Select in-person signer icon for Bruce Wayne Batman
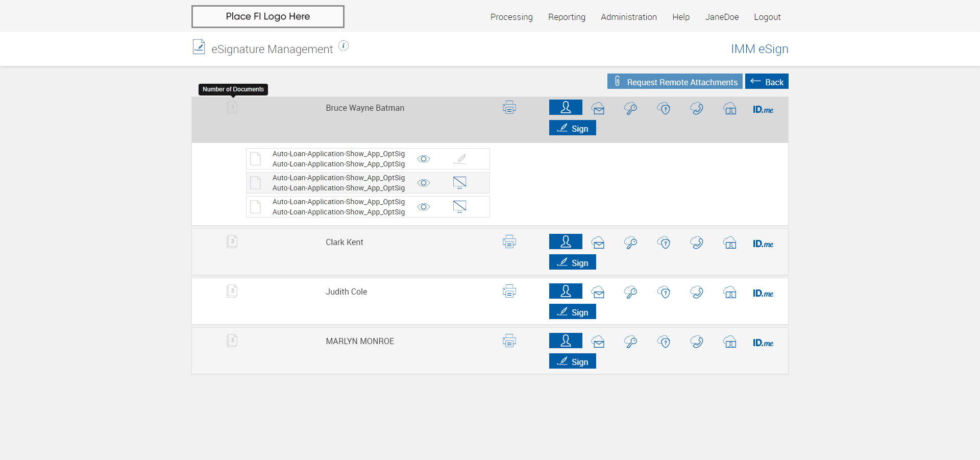Screen dimensions: 980x460 [x=566, y=107]
